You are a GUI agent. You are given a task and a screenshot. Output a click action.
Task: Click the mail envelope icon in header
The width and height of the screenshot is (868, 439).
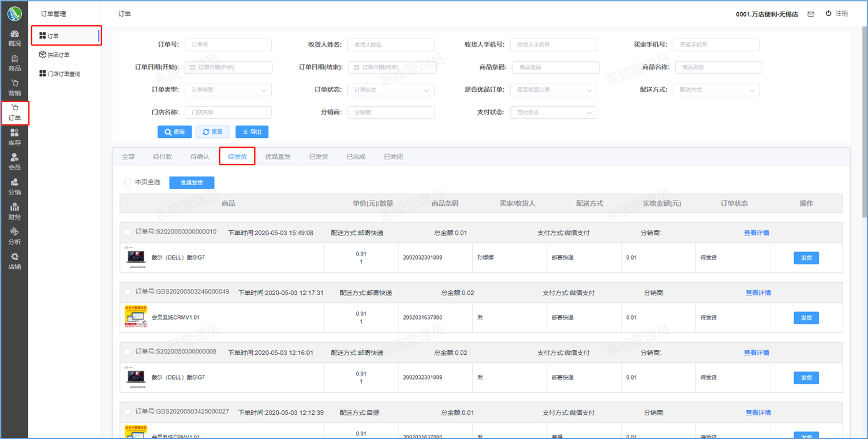pos(811,14)
